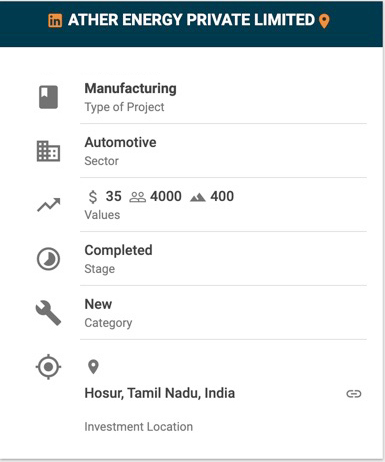The image size is (385, 462).
Task: Click the Hosur, Tamil Nadu, India location
Action: coord(160,393)
